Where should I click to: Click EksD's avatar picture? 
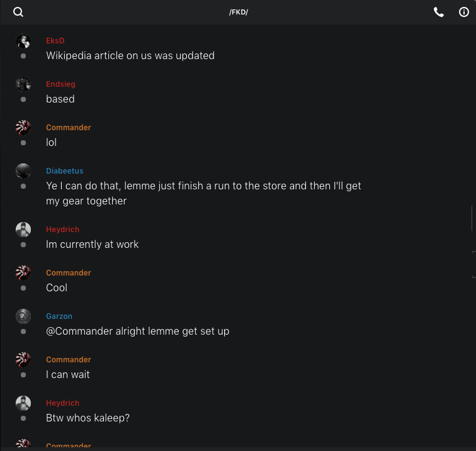coord(23,42)
